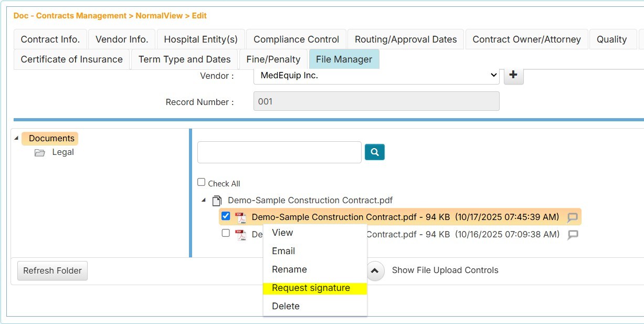Click the plus icon beside Vendor
The height and width of the screenshot is (324, 644).
[x=513, y=75]
